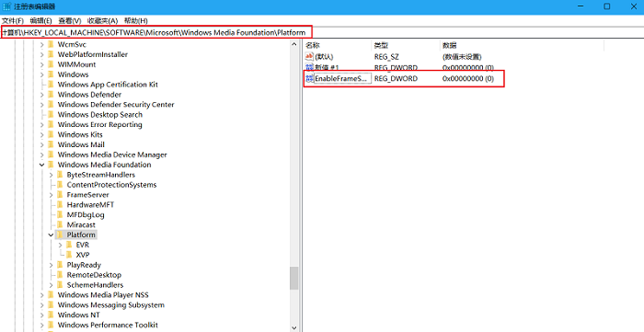Select the SchemeHandlers tree item label
The image size is (644, 332).
95,285
